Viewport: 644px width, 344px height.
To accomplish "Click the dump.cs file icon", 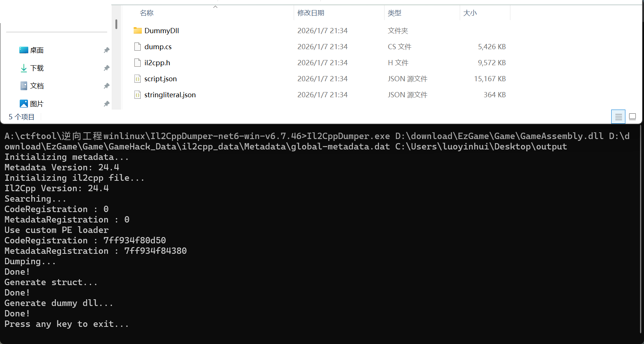I will [x=137, y=47].
